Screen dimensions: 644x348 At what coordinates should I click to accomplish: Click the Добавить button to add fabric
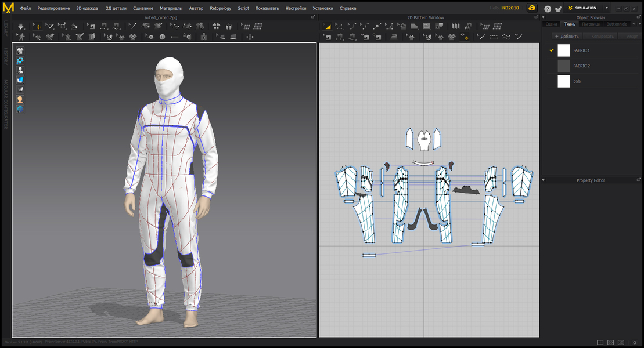567,36
